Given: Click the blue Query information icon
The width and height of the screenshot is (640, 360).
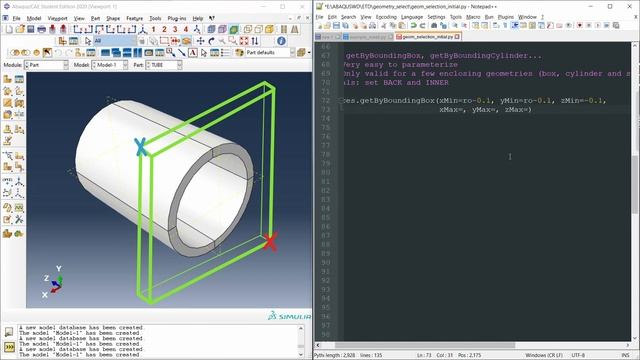Looking at the screenshot, I should pyautogui.click(x=281, y=41).
